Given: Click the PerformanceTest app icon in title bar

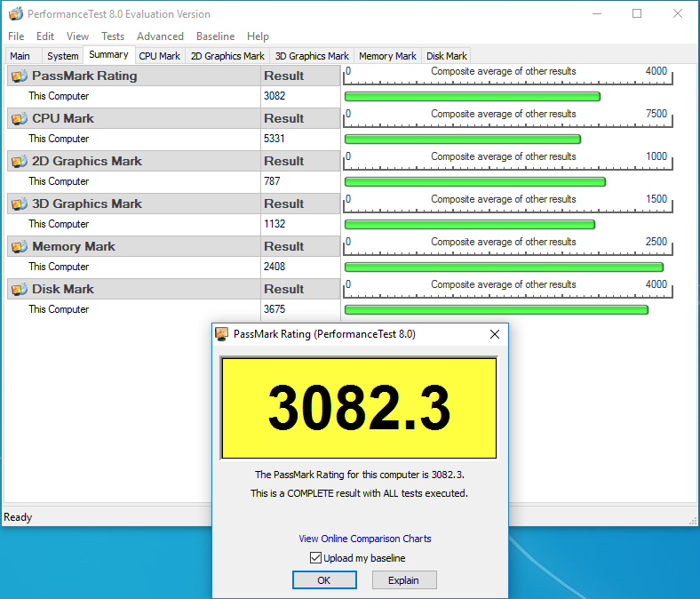Looking at the screenshot, I should pyautogui.click(x=16, y=14).
